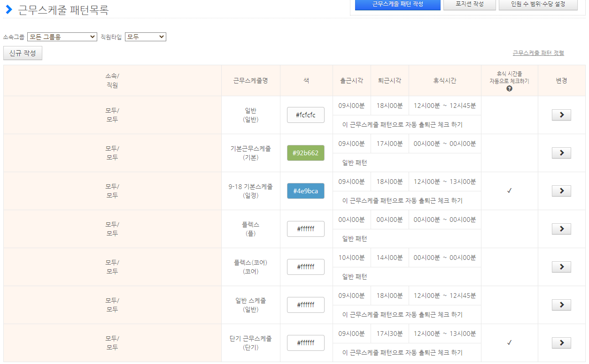Open the 플렉스(코어) row arrow button
589x364 pixels.
pyautogui.click(x=561, y=267)
